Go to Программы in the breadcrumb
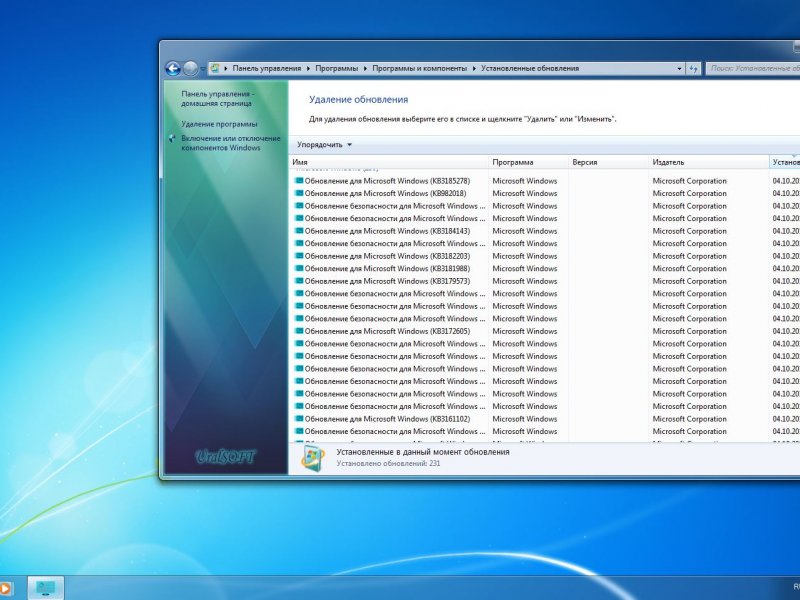The image size is (800, 600). click(x=336, y=68)
